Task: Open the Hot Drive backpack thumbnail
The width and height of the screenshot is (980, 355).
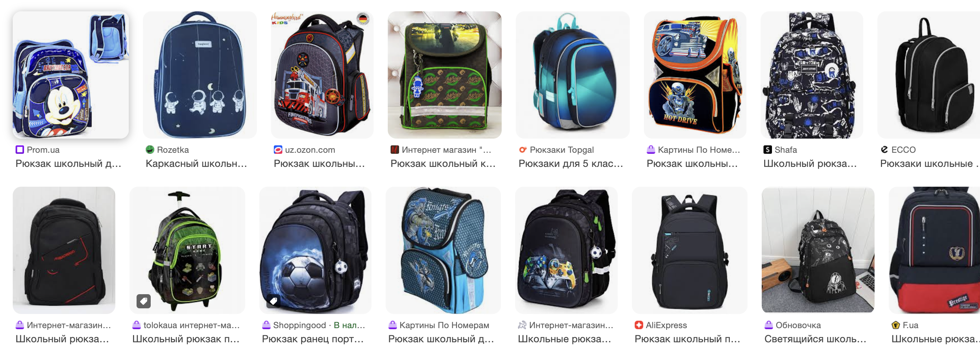Action: 695,75
